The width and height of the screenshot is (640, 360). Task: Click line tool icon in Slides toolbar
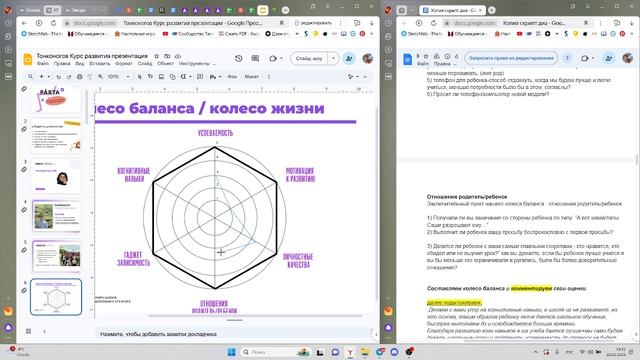[184, 76]
